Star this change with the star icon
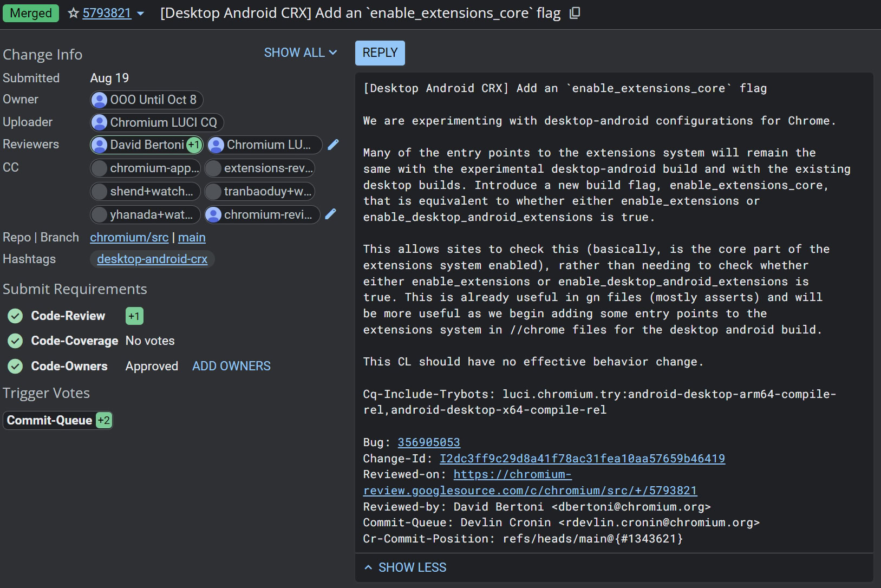 (74, 14)
